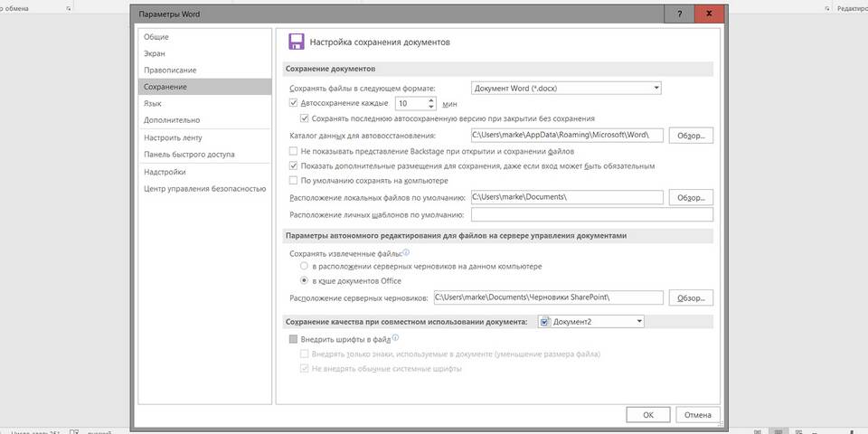The image size is (868, 434).
Task: Decrease the autosave minutes spinner
Action: pos(431,107)
